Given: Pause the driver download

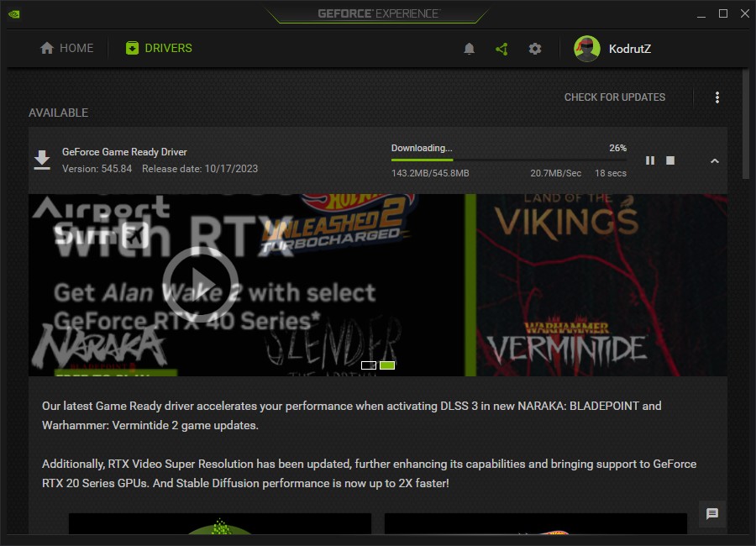Looking at the screenshot, I should click(650, 160).
